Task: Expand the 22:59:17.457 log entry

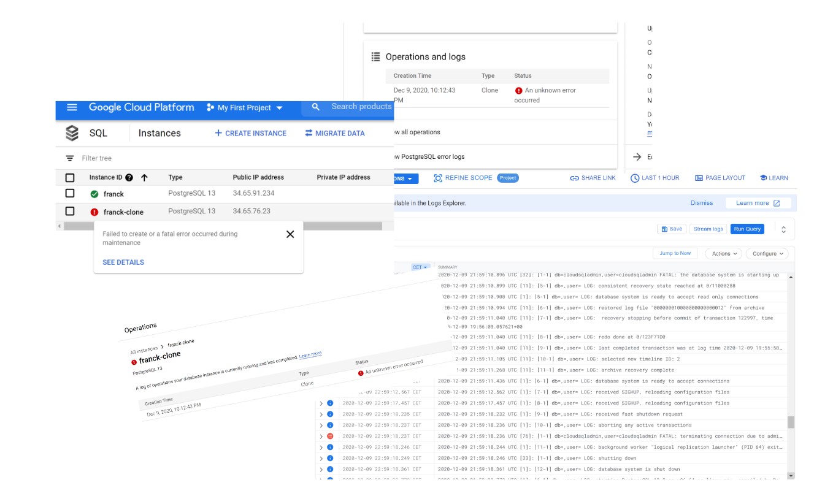Action: point(321,403)
